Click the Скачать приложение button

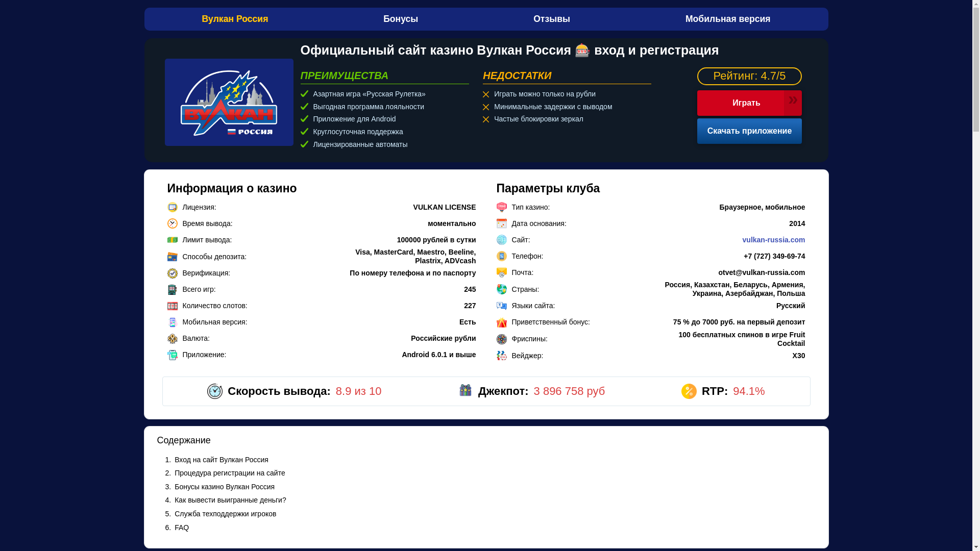click(749, 131)
